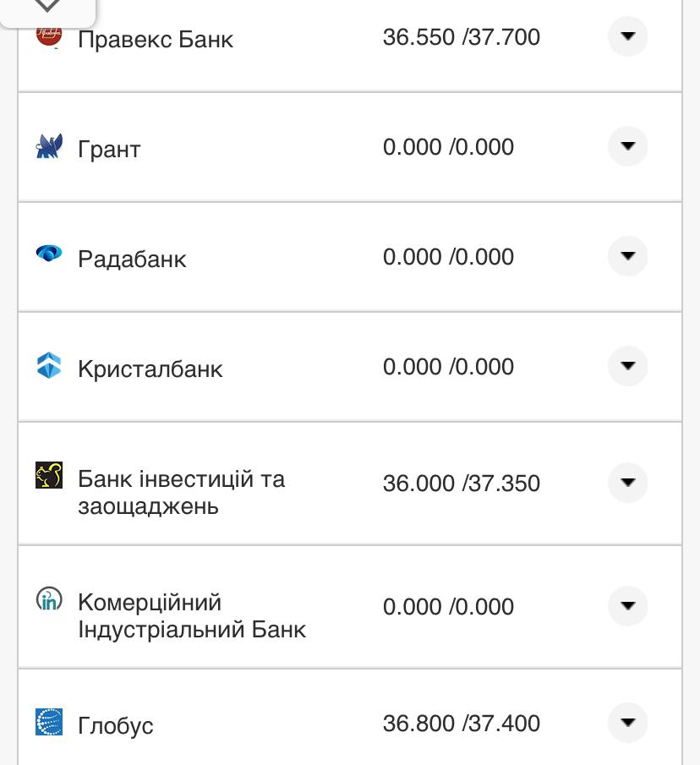This screenshot has width=700, height=765.
Task: Expand Комерційний Індустріальний Банк row arrow
Action: pyautogui.click(x=627, y=606)
